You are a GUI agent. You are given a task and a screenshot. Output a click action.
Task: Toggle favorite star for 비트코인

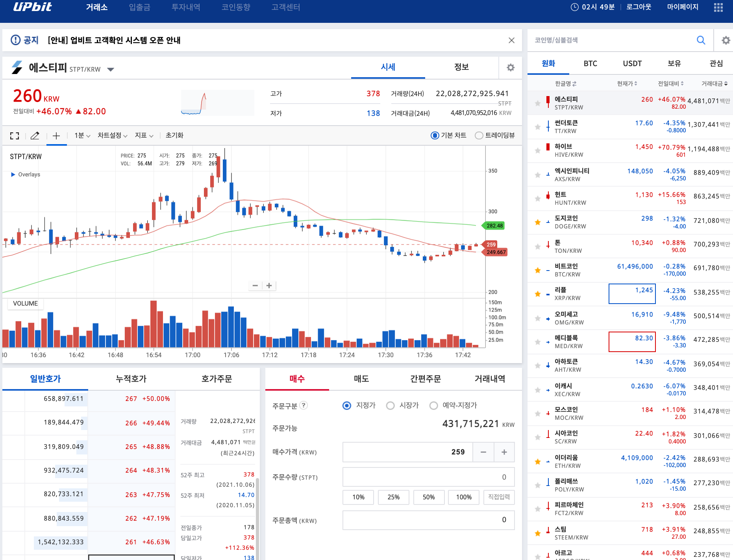pos(537,270)
